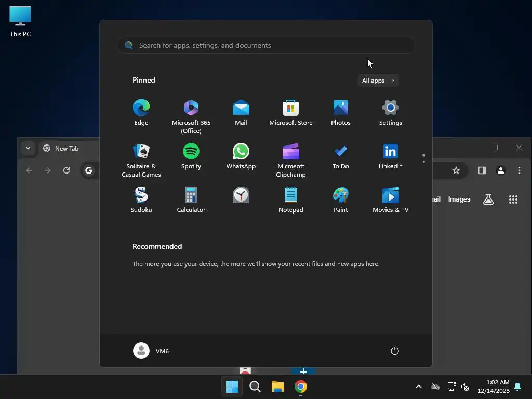The height and width of the screenshot is (399, 532).
Task: Launch Notepad
Action: (x=291, y=200)
